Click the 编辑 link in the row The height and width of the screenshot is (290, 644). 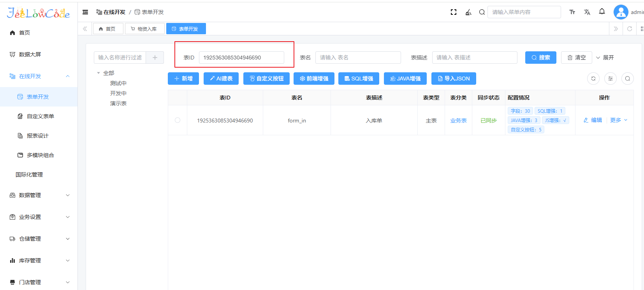click(x=593, y=120)
